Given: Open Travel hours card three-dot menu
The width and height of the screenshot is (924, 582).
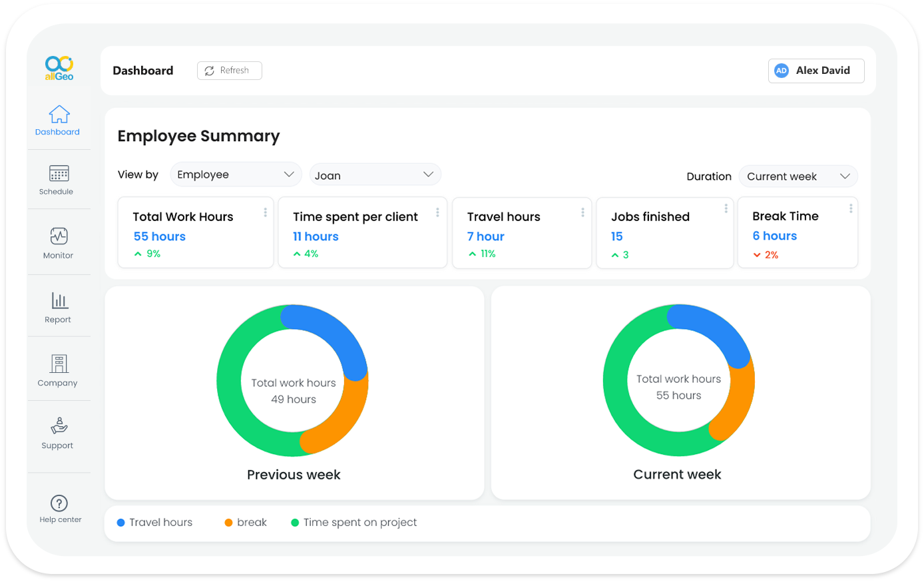Looking at the screenshot, I should pyautogui.click(x=582, y=212).
